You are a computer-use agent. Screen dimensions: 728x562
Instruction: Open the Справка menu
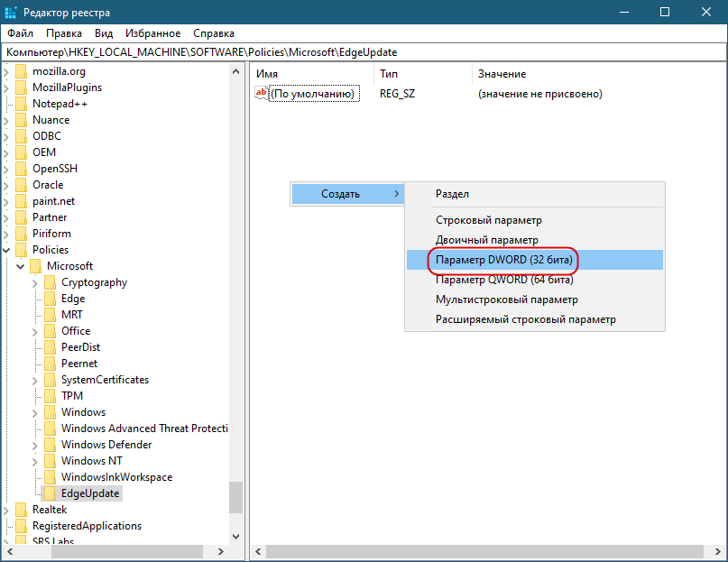point(214,33)
